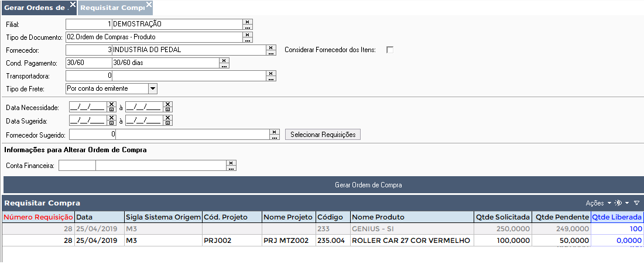Sort by Número Requisição column header

(x=38, y=217)
